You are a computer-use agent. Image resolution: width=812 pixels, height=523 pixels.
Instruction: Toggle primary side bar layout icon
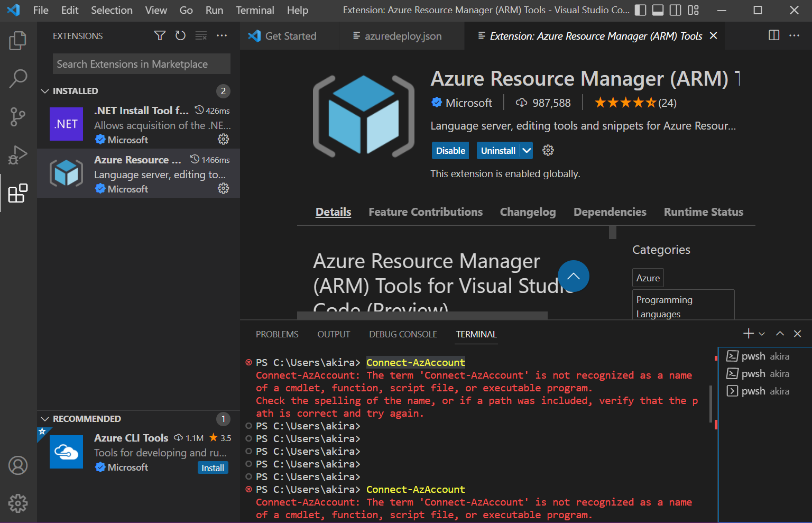point(640,10)
